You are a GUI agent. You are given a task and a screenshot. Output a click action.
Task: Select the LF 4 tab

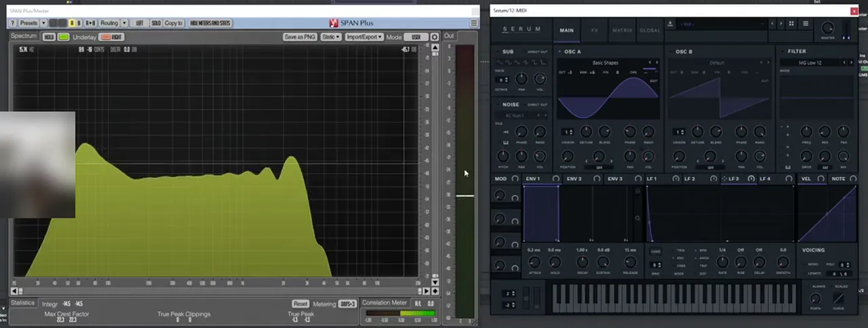click(765, 179)
